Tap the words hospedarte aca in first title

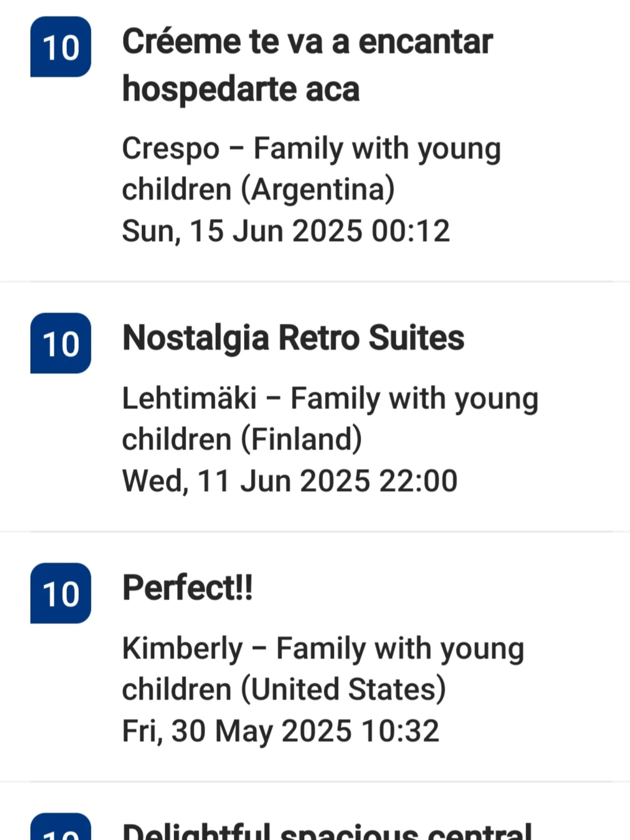(x=241, y=89)
